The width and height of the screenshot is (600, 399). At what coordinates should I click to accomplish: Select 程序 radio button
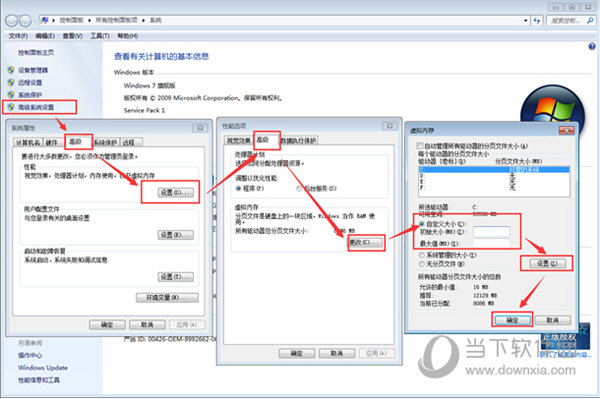[238, 188]
